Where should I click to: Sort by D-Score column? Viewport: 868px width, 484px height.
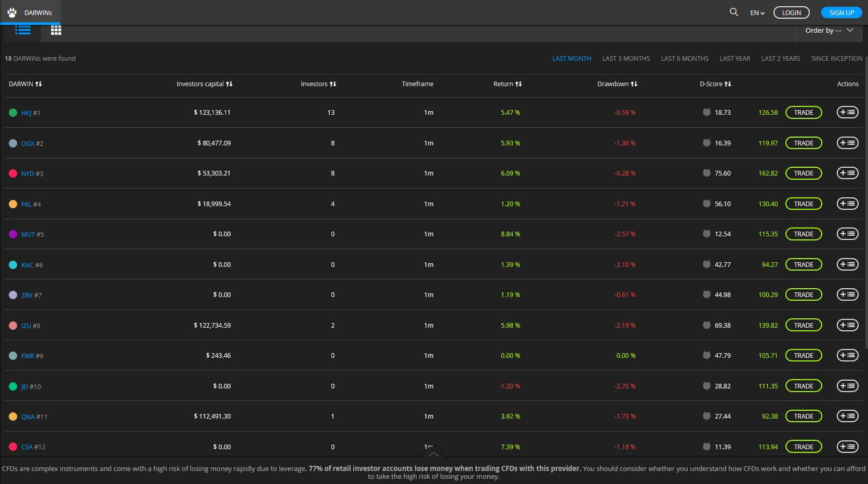(715, 84)
